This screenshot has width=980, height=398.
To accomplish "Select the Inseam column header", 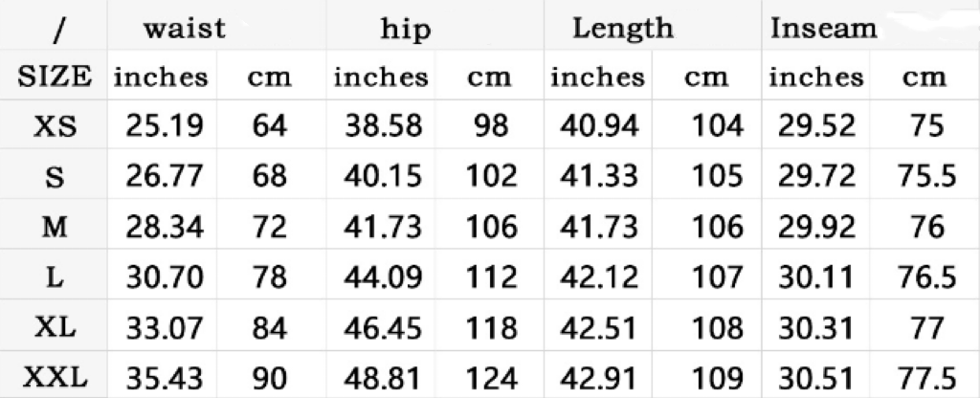I will click(824, 29).
